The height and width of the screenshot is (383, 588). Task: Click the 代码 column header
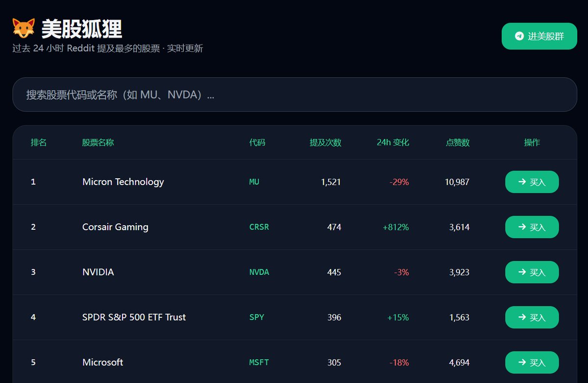(257, 143)
